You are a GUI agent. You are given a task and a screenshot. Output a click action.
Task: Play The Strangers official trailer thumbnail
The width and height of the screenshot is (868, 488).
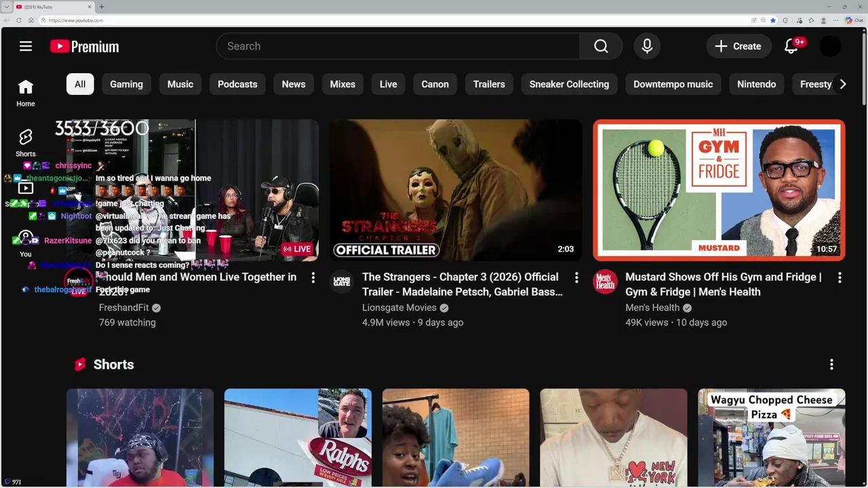456,190
